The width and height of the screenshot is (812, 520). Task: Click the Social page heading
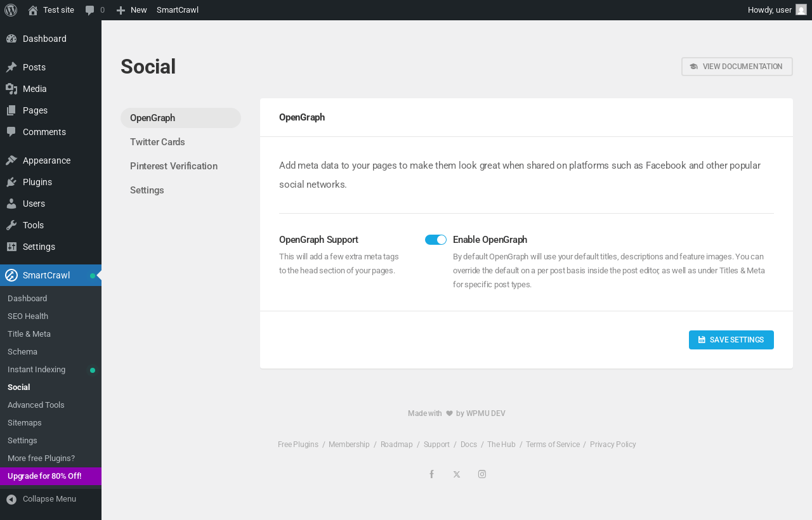pos(148,67)
